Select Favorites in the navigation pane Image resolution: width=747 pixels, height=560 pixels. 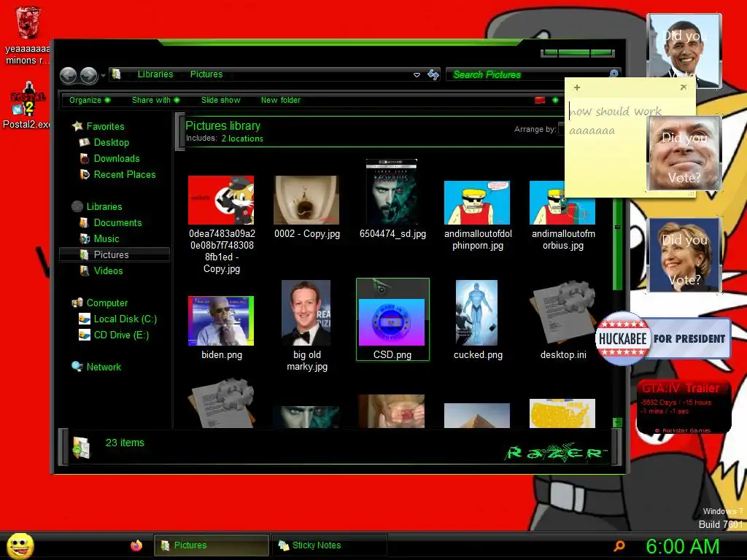[x=98, y=126]
